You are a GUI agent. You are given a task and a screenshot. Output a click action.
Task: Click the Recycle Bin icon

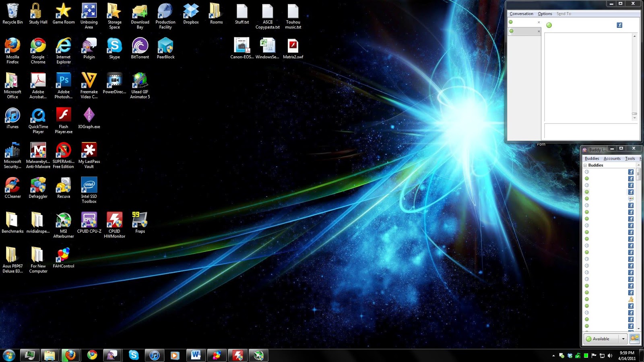click(12, 14)
